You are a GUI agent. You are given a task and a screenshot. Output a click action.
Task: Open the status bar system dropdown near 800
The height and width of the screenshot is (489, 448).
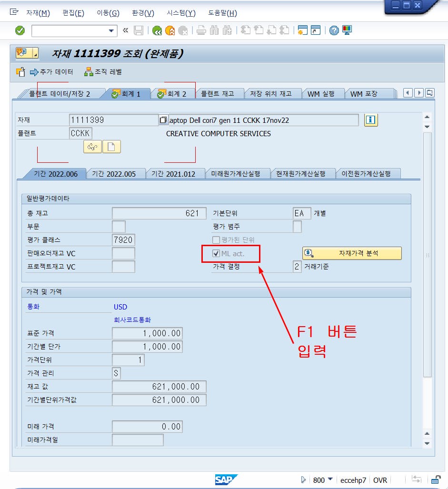tap(330, 479)
